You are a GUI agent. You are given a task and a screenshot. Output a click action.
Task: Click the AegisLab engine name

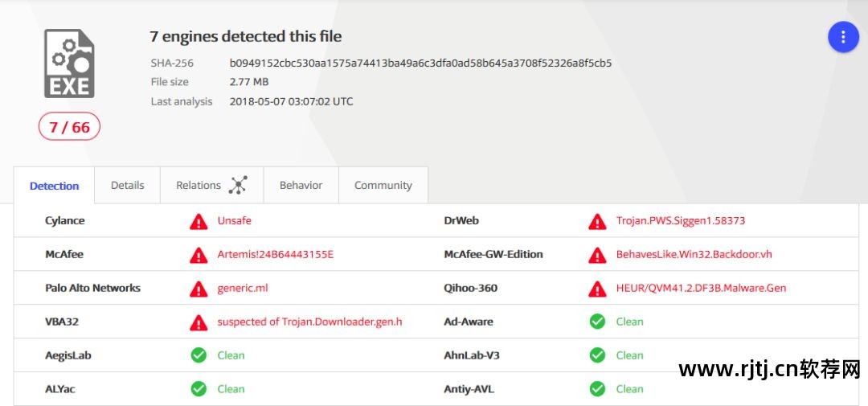[68, 355]
